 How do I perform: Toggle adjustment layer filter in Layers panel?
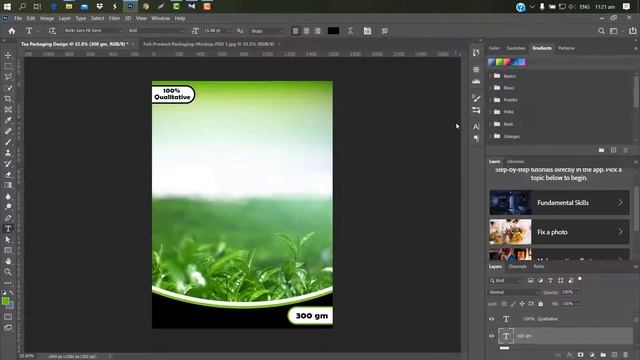coord(540,280)
